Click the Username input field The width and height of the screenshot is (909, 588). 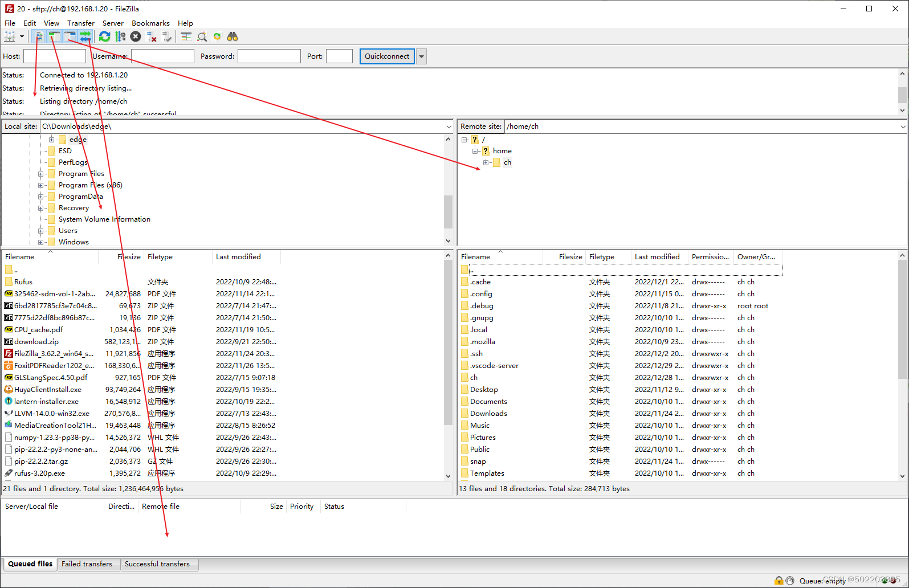[x=162, y=56]
